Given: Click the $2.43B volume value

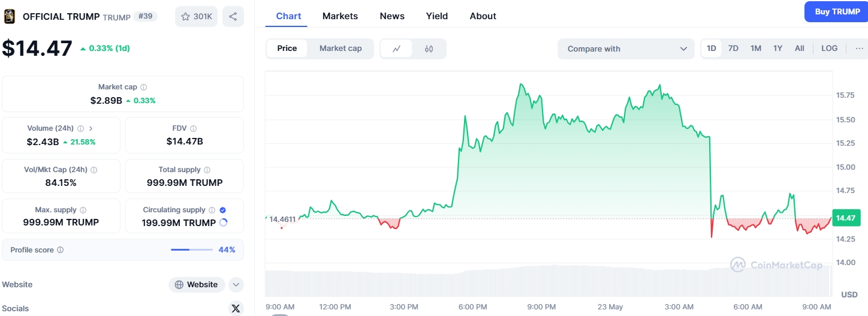Looking at the screenshot, I should (x=43, y=142).
